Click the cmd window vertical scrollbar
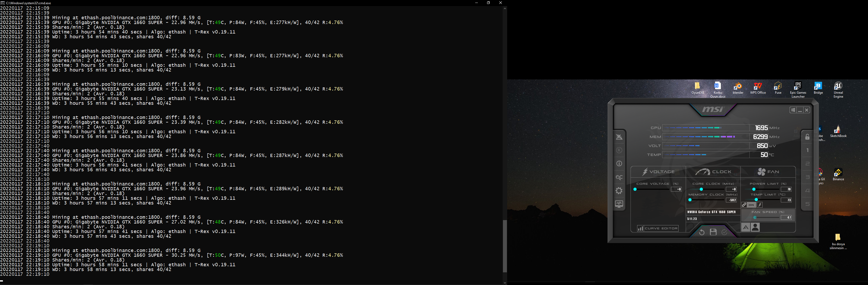Screen dimensions: 868x285 click(x=505, y=246)
